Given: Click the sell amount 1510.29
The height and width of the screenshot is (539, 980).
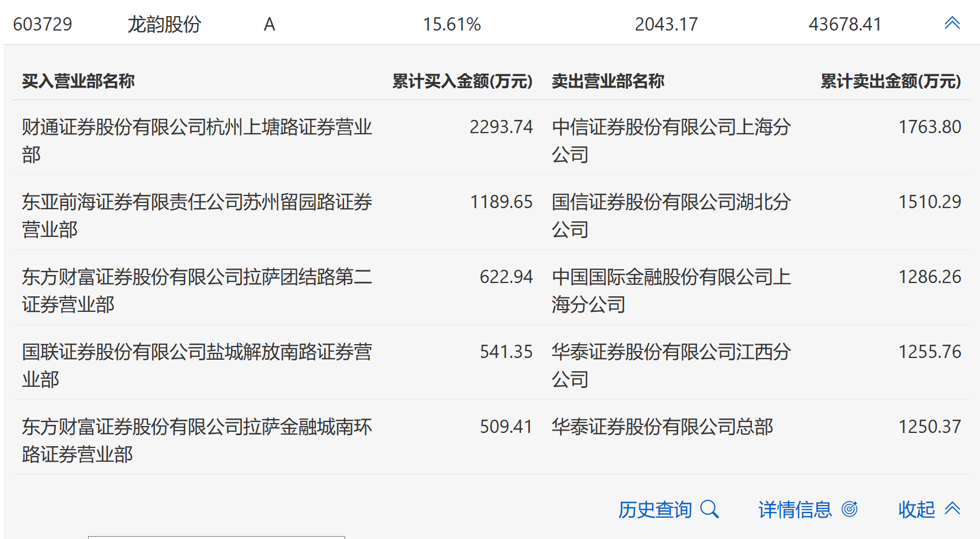Looking at the screenshot, I should click(x=930, y=202).
